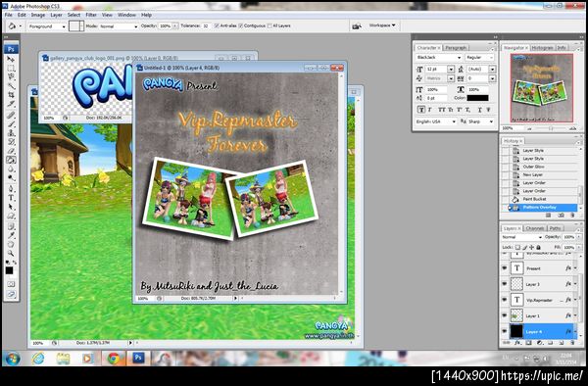The width and height of the screenshot is (588, 386).
Task: Open font size 12 pt dropdown
Action: [451, 70]
